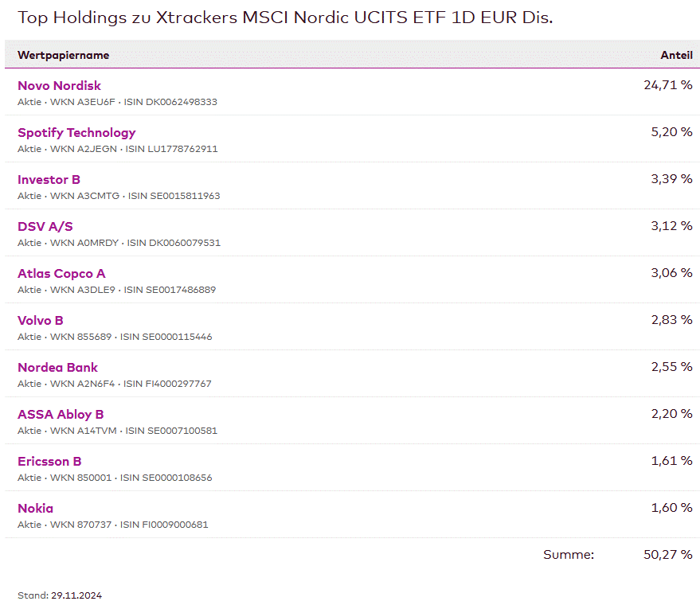Click the Summe total 50,27 % value

click(x=667, y=554)
